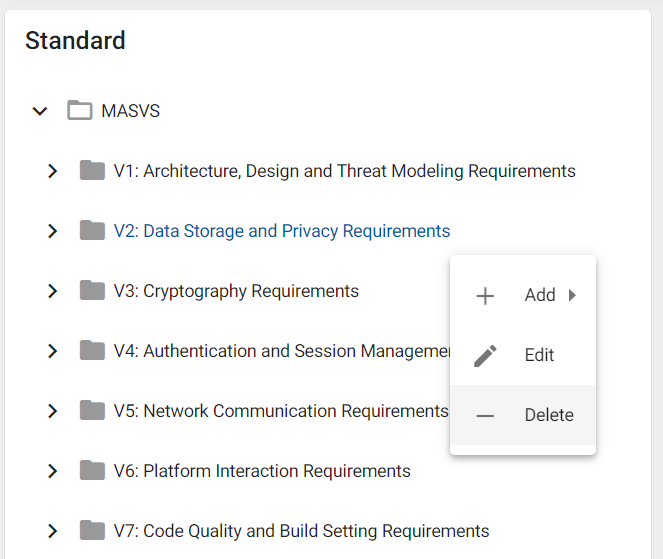Click the minus icon beside Delete
The image size is (663, 559).
tap(485, 416)
